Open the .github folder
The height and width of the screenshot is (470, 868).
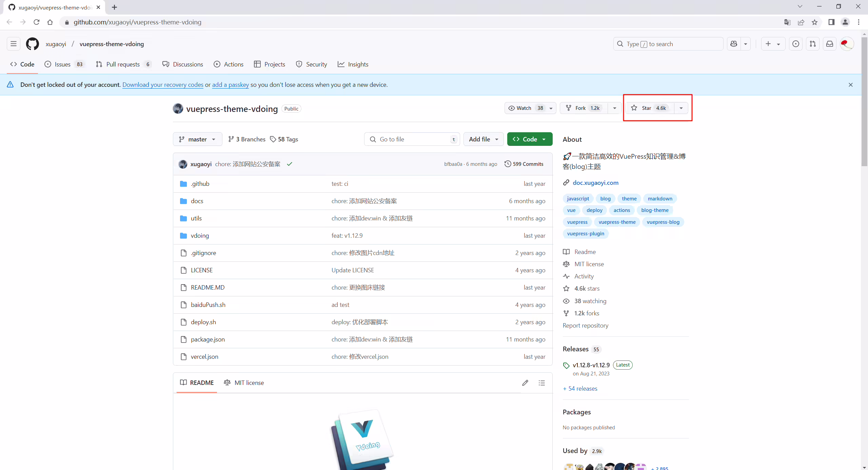click(200, 183)
